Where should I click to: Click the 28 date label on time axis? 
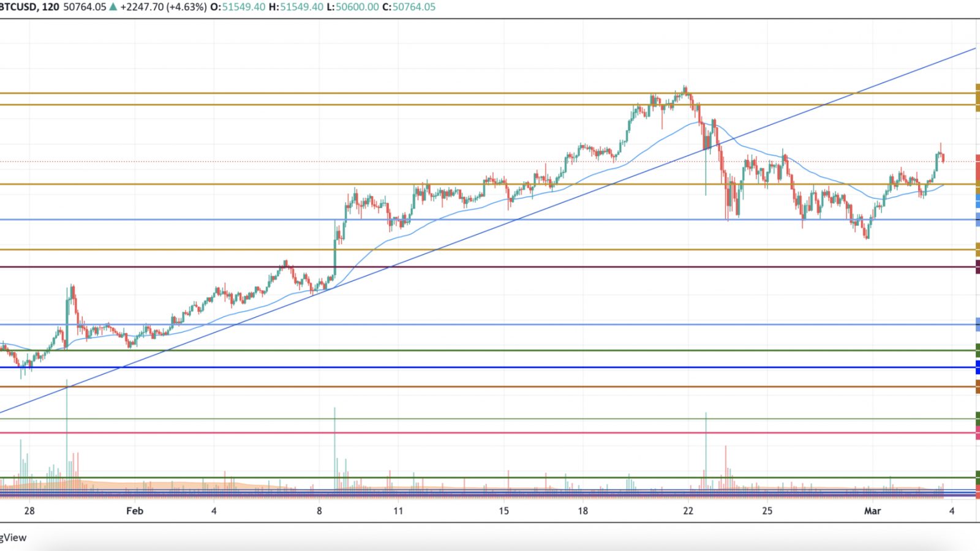point(29,511)
